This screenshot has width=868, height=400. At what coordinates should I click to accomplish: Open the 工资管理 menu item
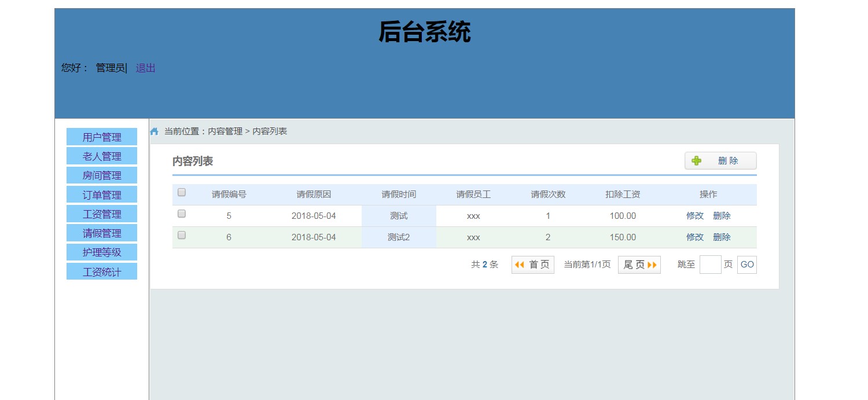coord(102,214)
